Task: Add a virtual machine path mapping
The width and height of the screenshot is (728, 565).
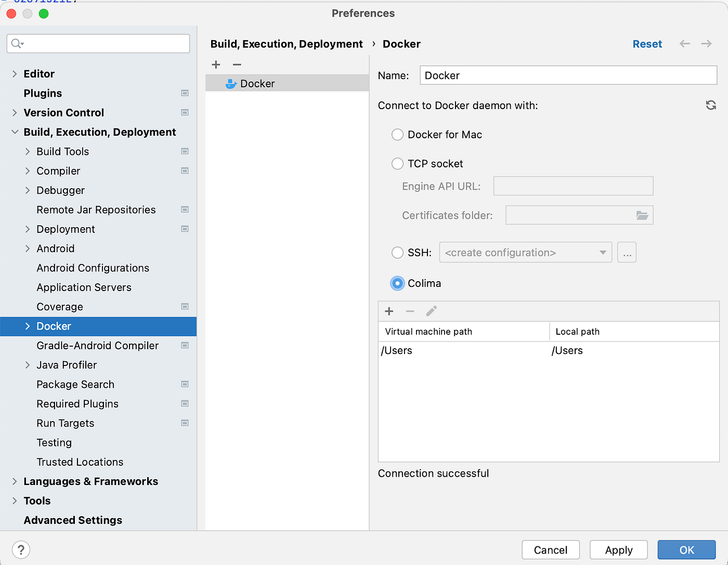Action: click(389, 311)
